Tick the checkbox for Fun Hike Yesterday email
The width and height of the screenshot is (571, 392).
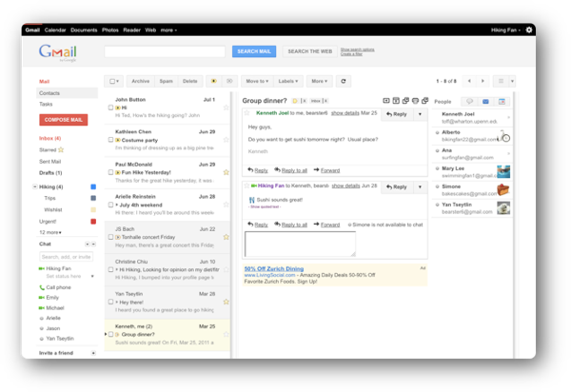[x=110, y=172]
